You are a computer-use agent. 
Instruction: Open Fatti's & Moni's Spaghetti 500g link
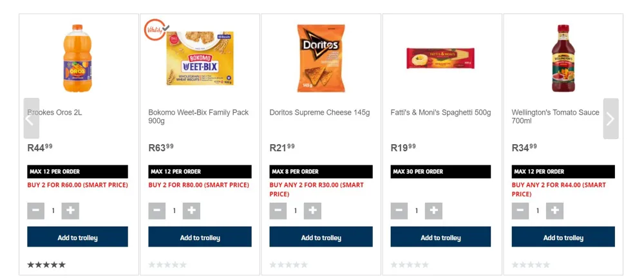tap(440, 113)
